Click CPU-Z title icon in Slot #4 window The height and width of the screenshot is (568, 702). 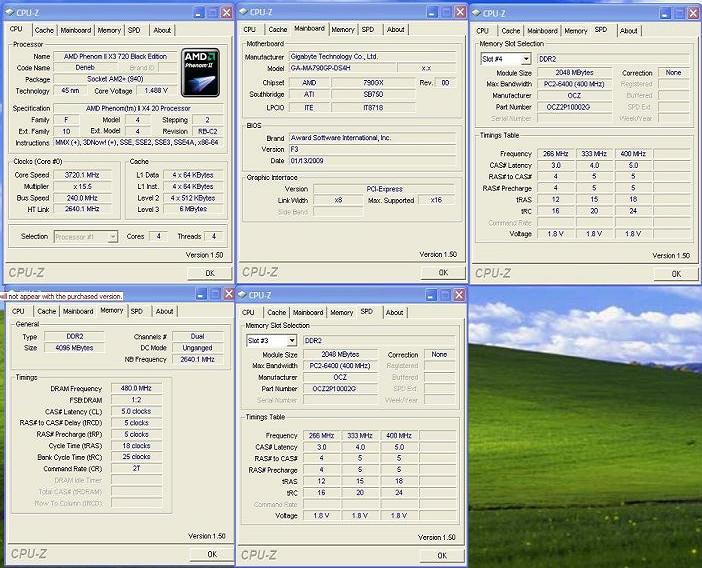(478, 12)
